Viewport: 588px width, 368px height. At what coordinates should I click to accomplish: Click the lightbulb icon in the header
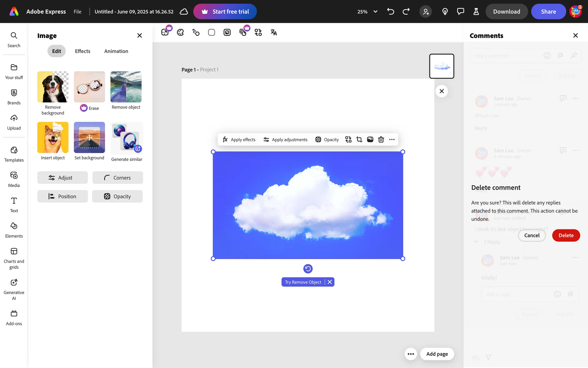click(x=445, y=12)
